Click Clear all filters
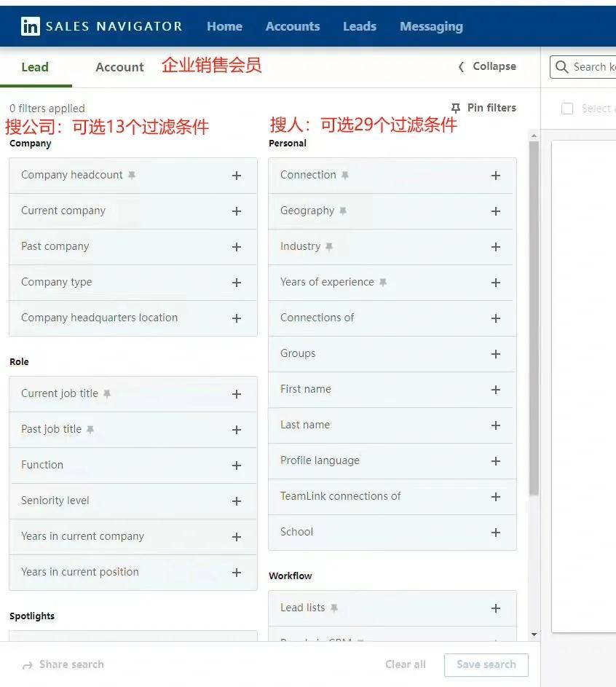 (x=406, y=664)
